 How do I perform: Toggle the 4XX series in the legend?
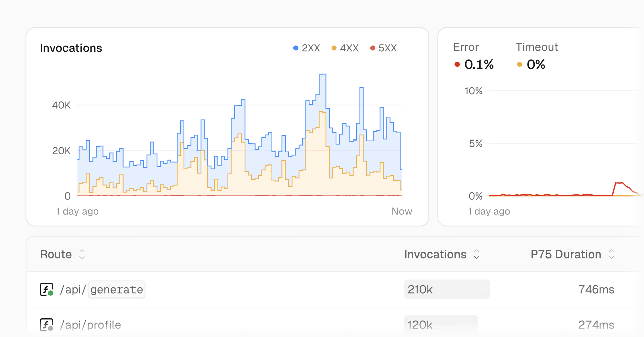345,48
